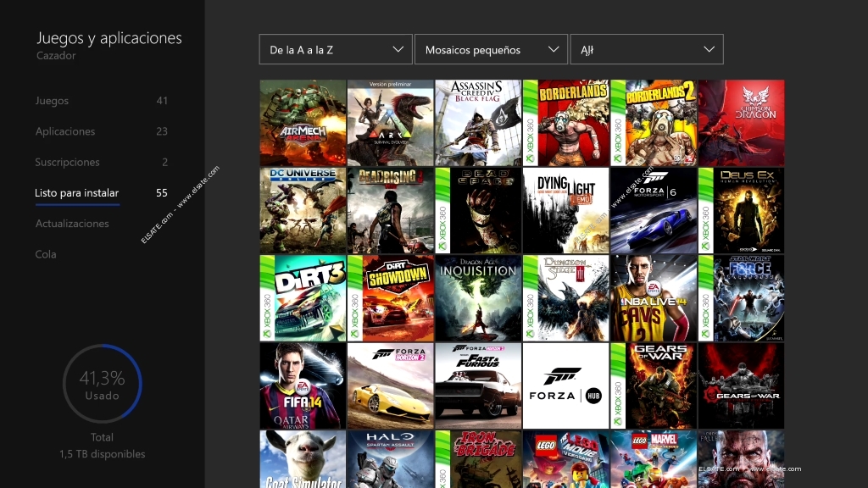Select the 'Listo para instalar' section
This screenshot has width=868, height=488.
[x=102, y=192]
